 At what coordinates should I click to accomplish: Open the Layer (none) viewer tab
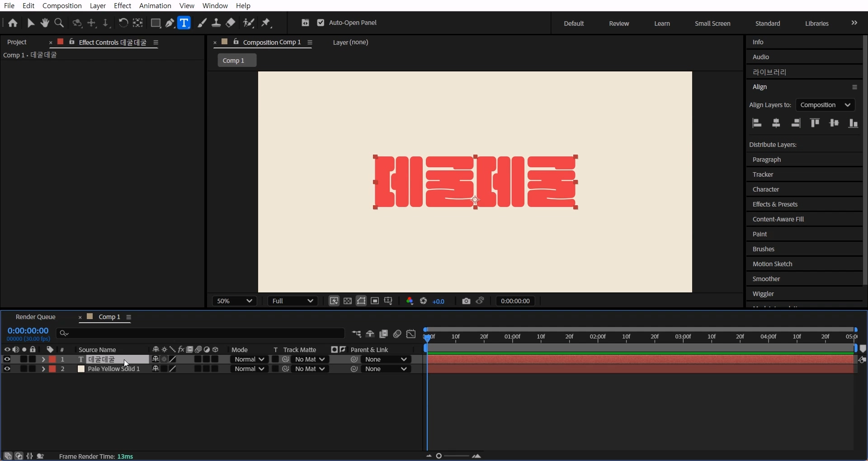(350, 42)
